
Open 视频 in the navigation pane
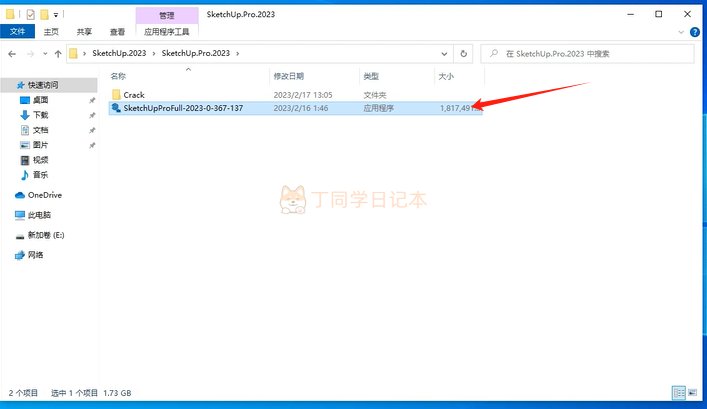[x=40, y=160]
